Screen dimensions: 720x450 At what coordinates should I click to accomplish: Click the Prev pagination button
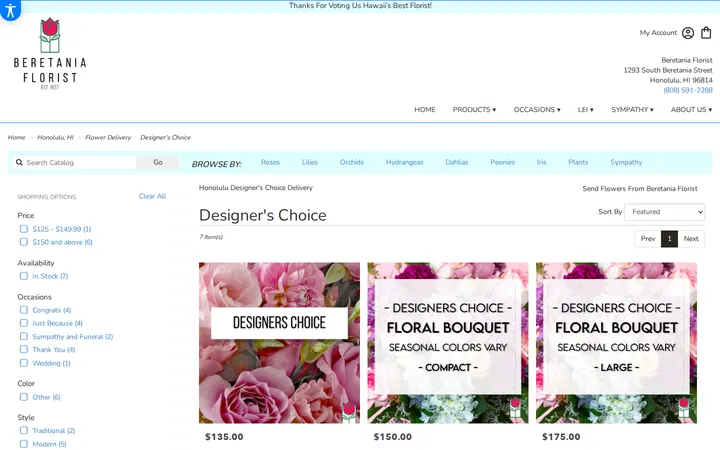point(648,239)
